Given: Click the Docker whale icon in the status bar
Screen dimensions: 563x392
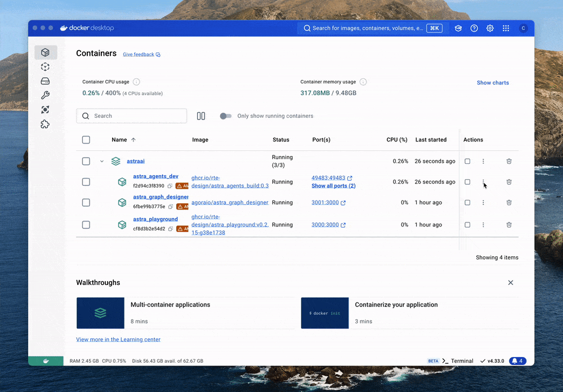Looking at the screenshot, I should (46, 361).
